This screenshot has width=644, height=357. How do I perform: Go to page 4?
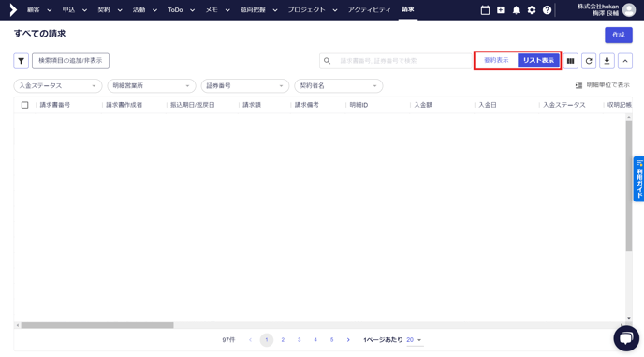tap(315, 340)
